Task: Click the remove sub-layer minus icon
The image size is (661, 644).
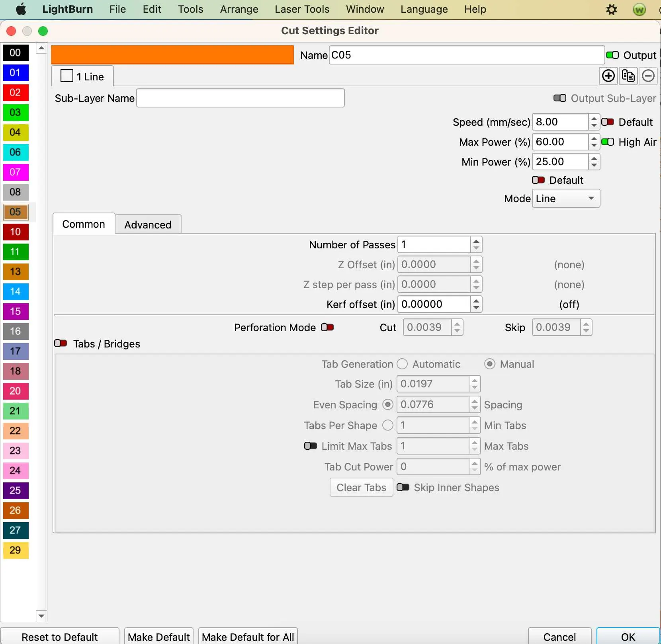Action: [x=648, y=76]
